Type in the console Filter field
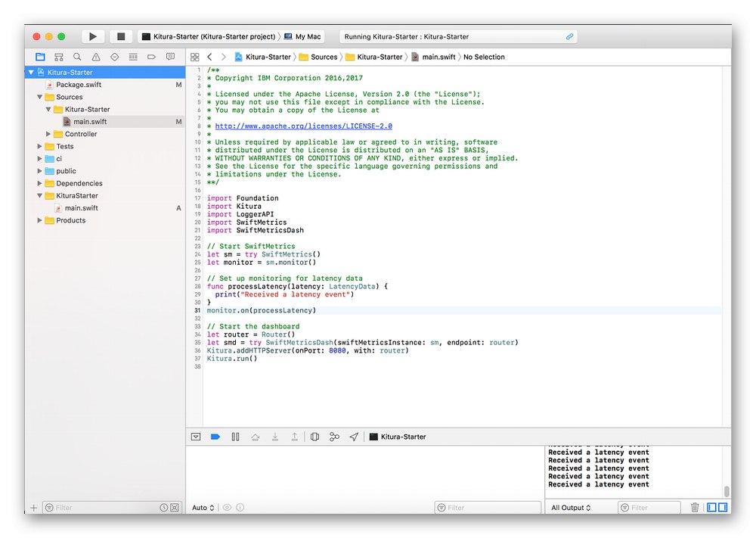The height and width of the screenshot is (538, 756). (x=650, y=507)
